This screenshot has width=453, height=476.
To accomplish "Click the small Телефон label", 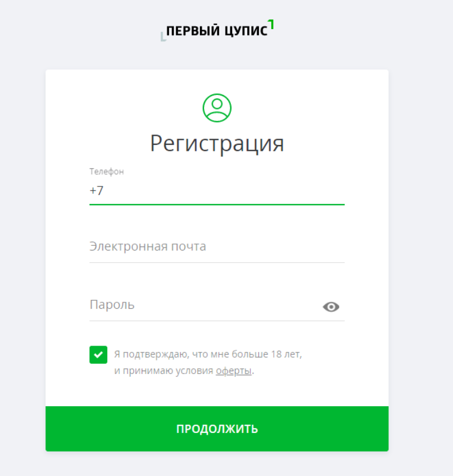I will 107,171.
